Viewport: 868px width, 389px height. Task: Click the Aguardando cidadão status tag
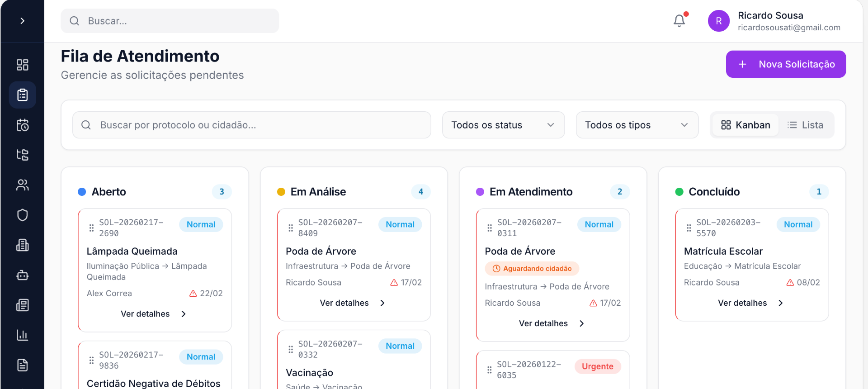(532, 269)
